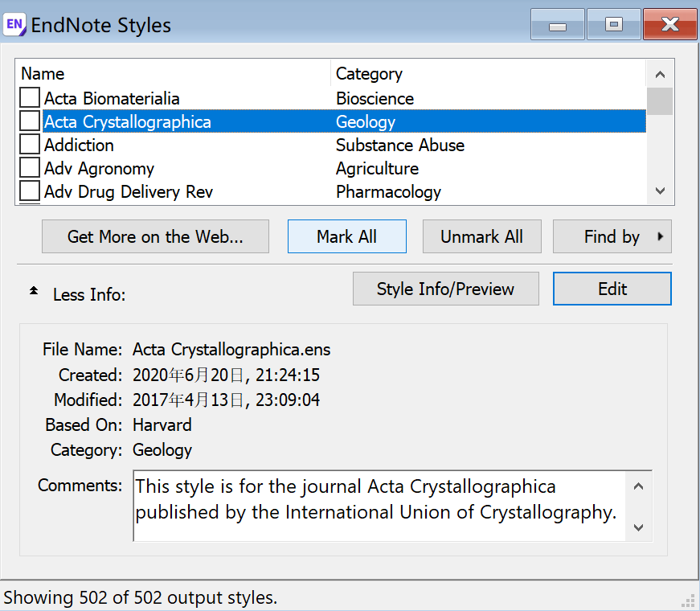Select the Addiction style name
Screen dimensions: 700x611
pyautogui.click(x=79, y=146)
